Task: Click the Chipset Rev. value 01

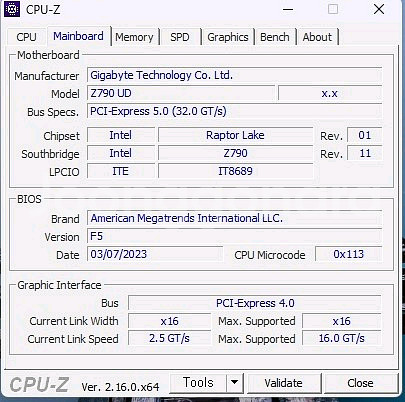Action: click(x=365, y=135)
